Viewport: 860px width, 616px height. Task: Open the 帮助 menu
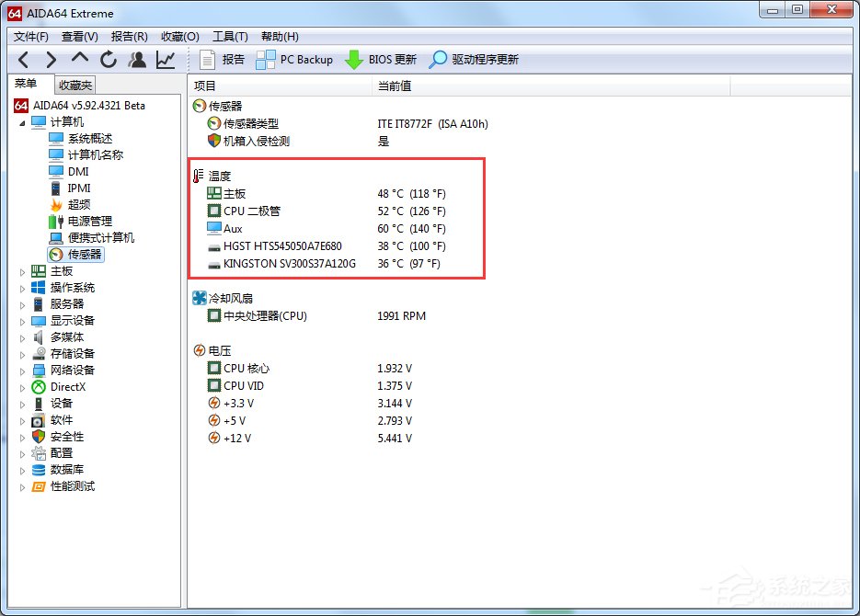[282, 37]
